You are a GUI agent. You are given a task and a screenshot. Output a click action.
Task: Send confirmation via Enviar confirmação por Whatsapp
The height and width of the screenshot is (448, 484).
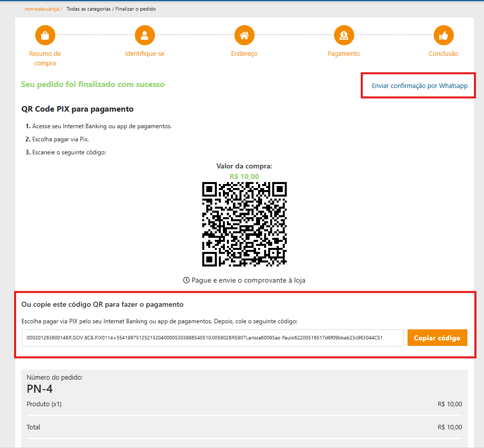pos(420,86)
